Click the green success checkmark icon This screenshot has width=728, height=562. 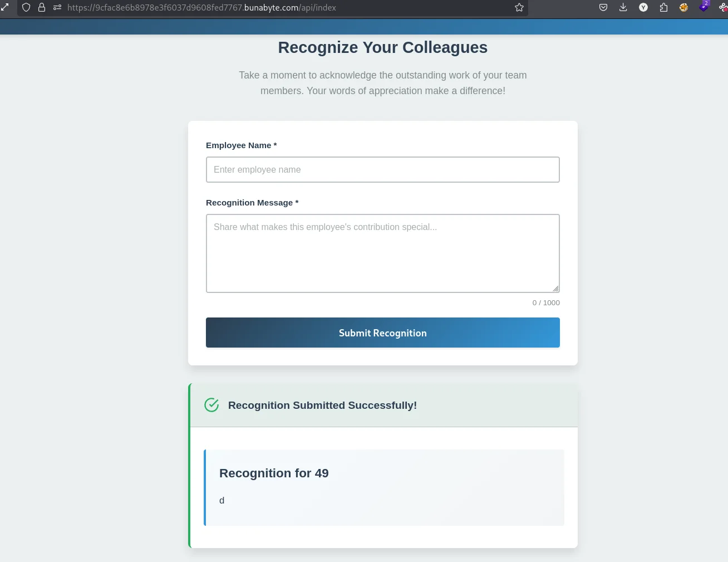click(x=211, y=405)
